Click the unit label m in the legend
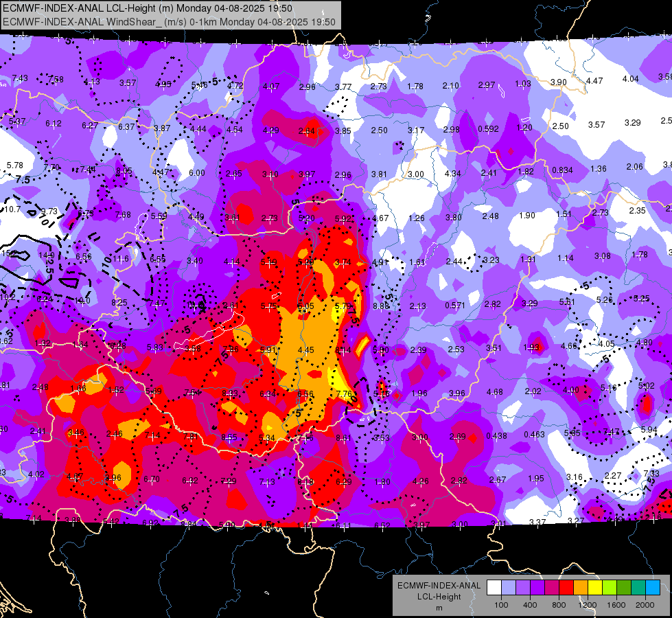 [x=439, y=608]
